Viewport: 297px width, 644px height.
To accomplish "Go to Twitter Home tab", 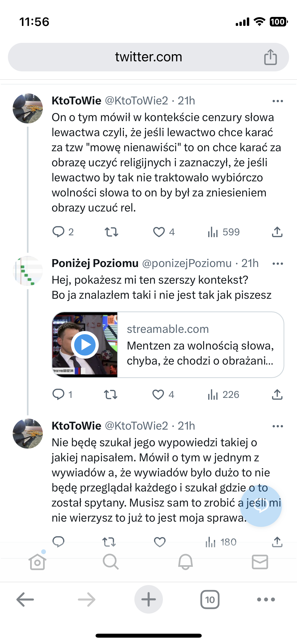I will [x=37, y=562].
